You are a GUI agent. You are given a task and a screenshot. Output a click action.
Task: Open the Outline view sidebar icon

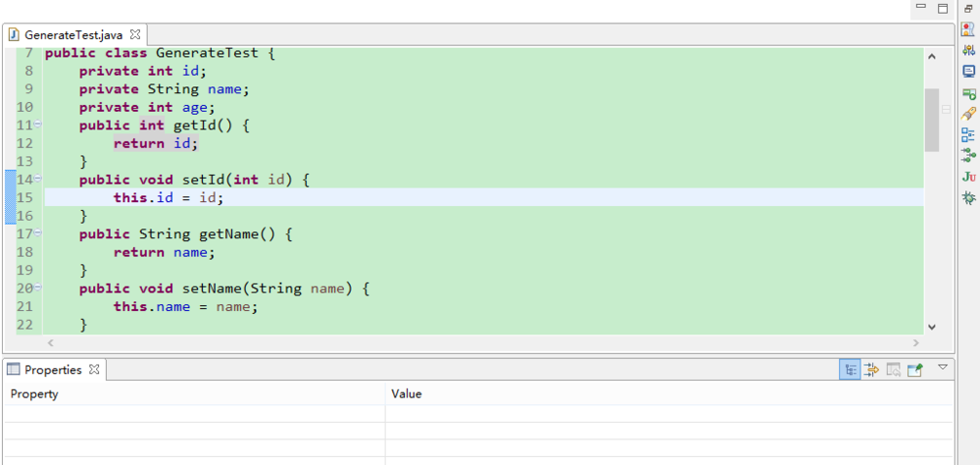point(968,134)
